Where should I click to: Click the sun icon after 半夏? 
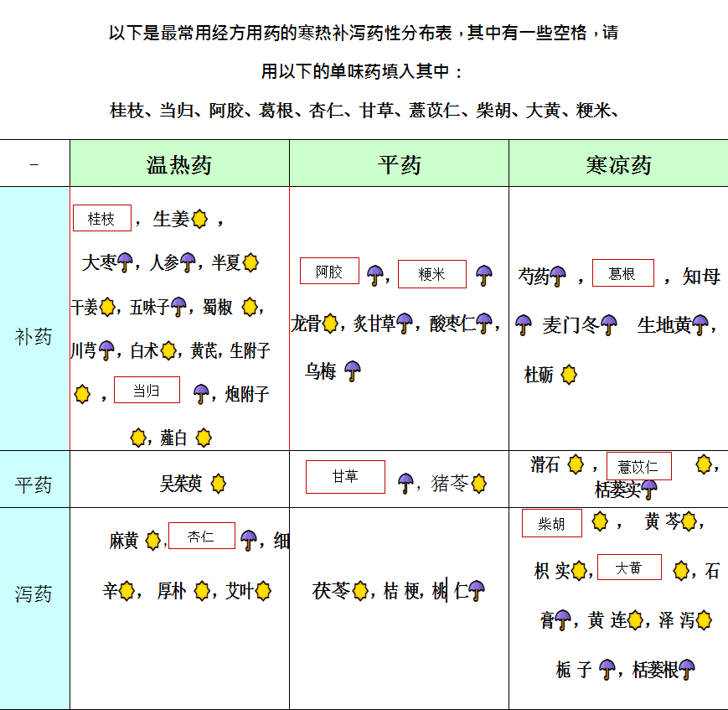pyautogui.click(x=250, y=262)
